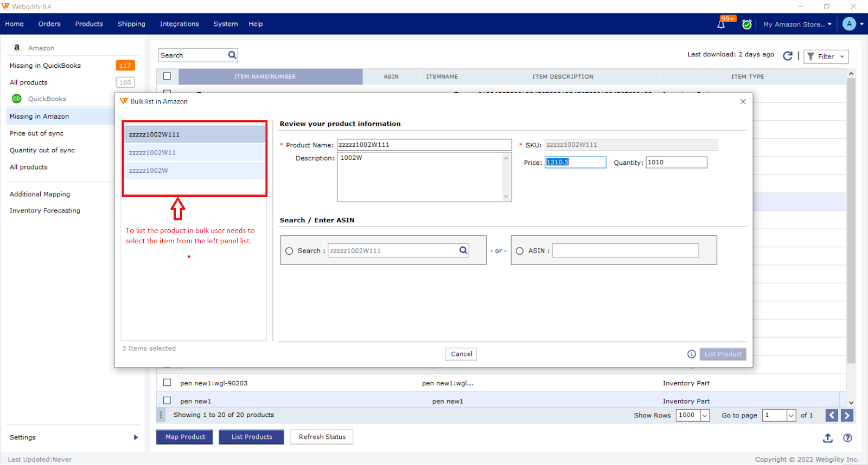Open Additional Mapping
868x465 pixels.
[x=40, y=194]
